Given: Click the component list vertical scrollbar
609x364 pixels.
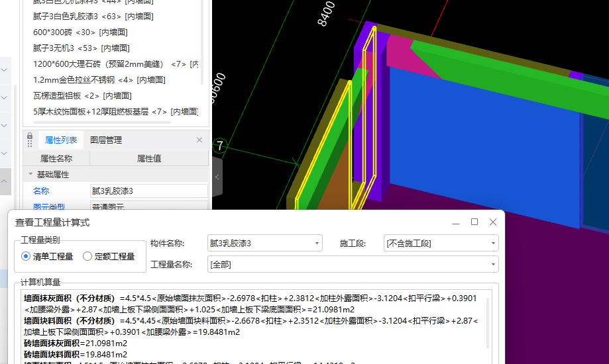Looking at the screenshot, I should (202, 42).
